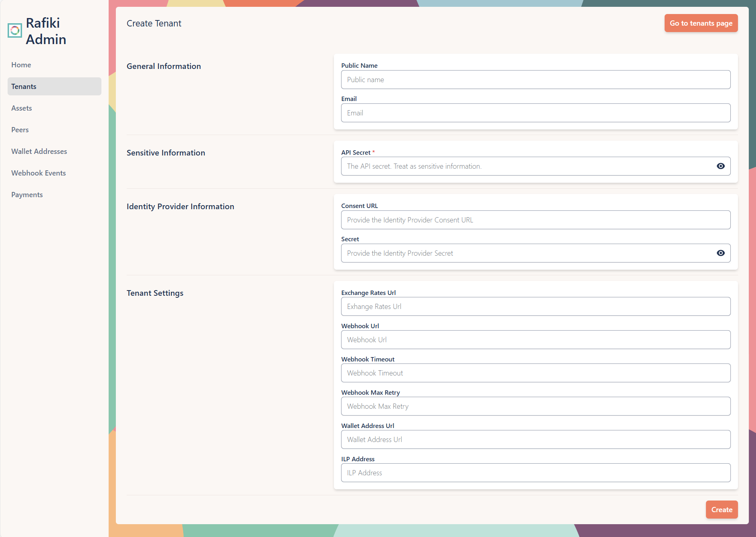The image size is (756, 537).
Task: Go to Wallet Addresses
Action: [39, 151]
